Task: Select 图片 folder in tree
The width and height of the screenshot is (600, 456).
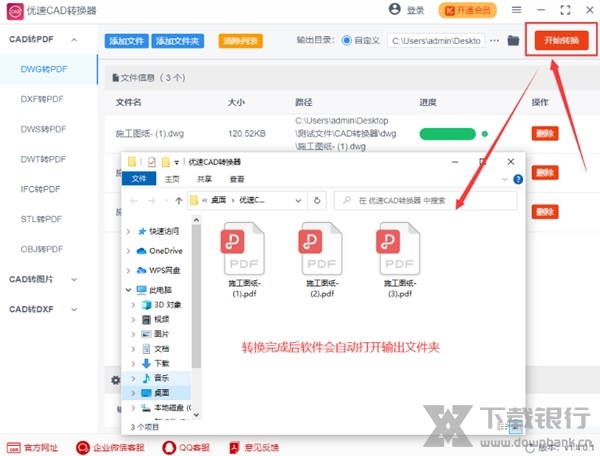Action: tap(155, 334)
